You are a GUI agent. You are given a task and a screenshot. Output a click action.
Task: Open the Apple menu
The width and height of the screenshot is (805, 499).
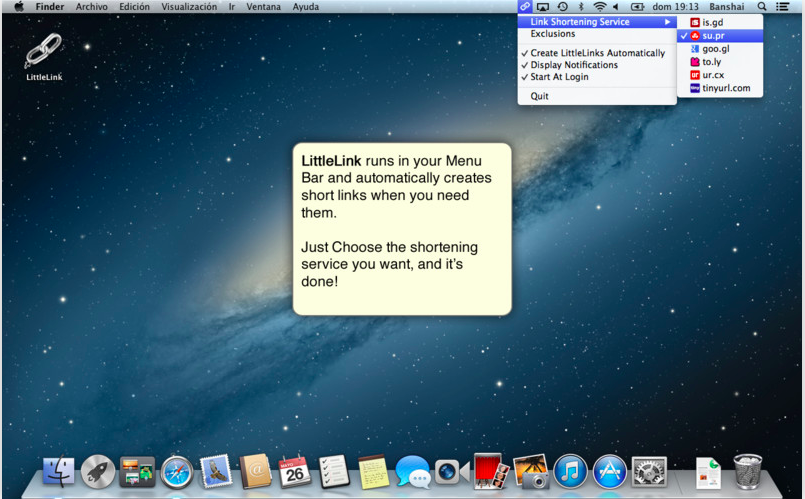click(19, 7)
